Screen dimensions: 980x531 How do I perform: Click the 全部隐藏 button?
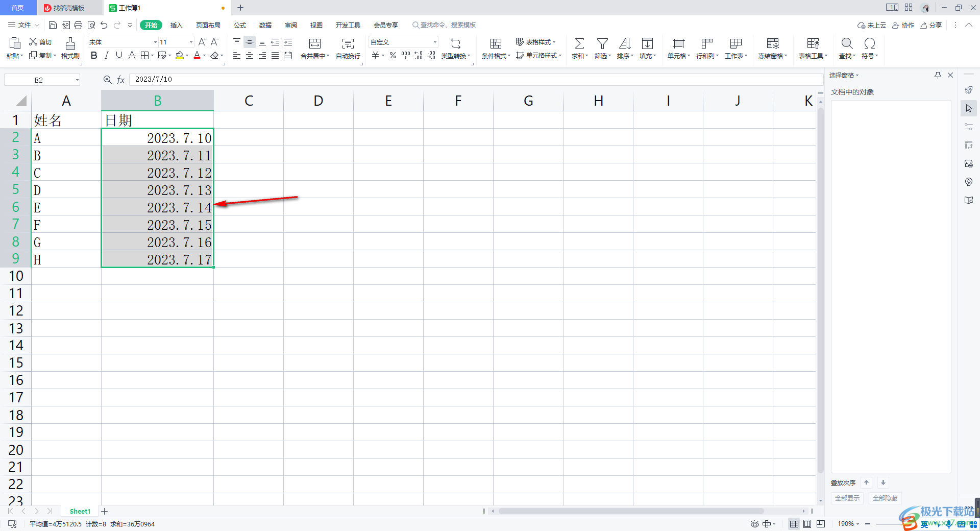click(x=885, y=498)
